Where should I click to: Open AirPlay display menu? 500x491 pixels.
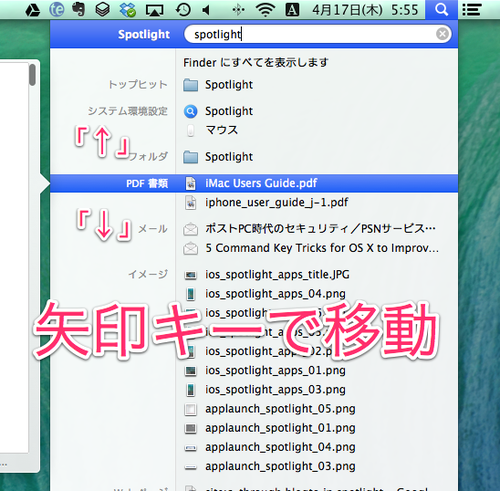(154, 10)
